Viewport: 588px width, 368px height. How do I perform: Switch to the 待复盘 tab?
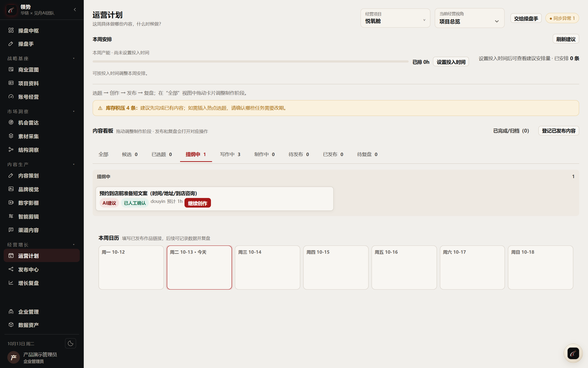tap(367, 154)
